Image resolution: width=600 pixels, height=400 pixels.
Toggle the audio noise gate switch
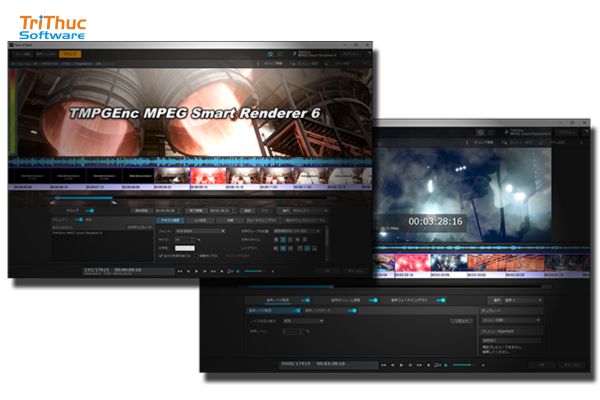(x=352, y=310)
